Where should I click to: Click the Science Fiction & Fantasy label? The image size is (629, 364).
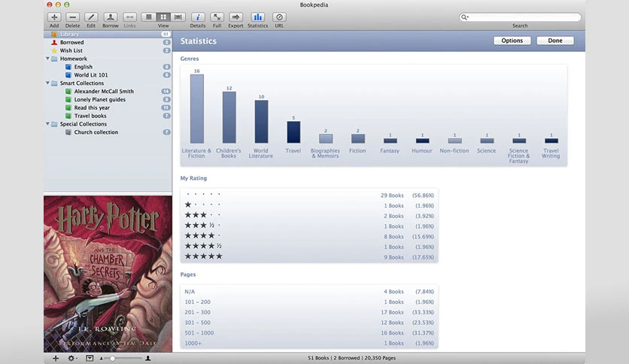click(518, 156)
